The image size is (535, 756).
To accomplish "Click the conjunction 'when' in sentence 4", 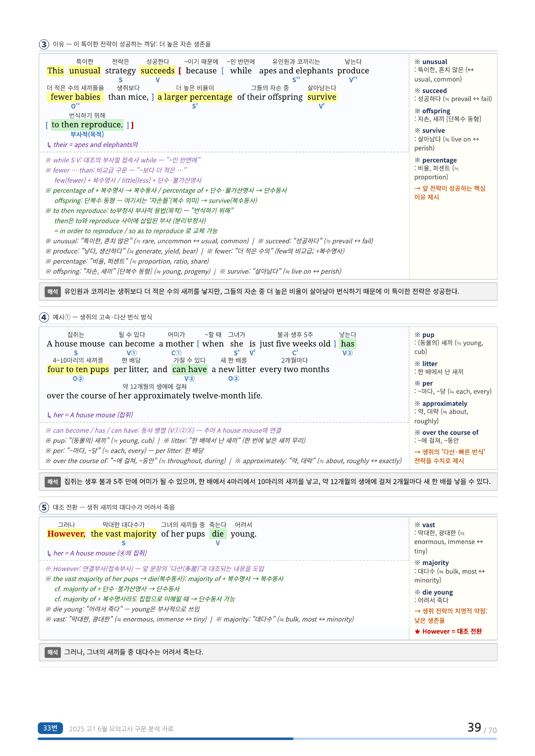I will (213, 344).
